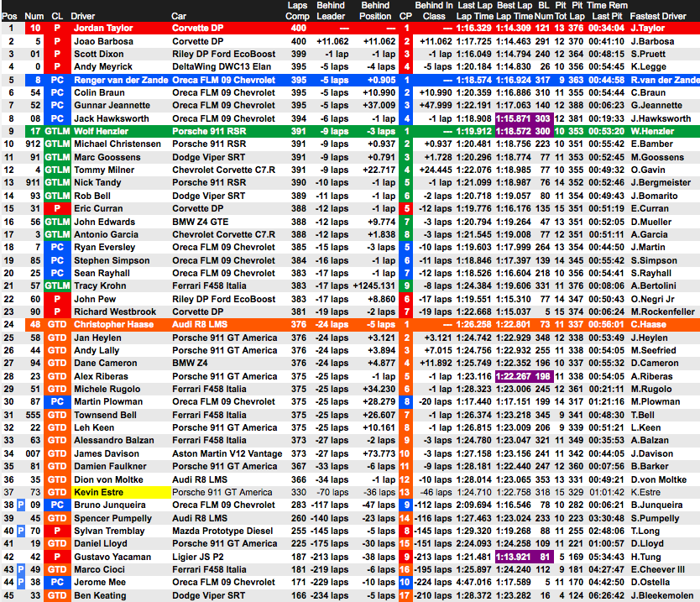
Task: Select gap '+1245.131' in Tracy Krohn row
Action: pos(374,285)
